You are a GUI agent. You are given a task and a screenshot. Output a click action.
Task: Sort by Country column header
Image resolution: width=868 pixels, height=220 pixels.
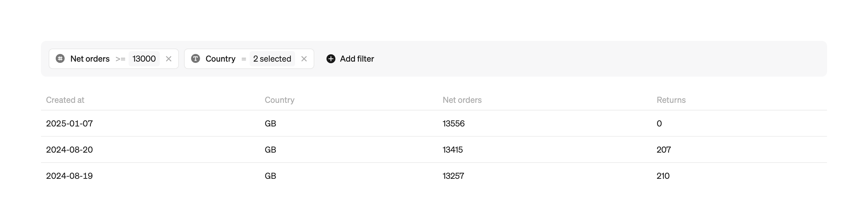pos(279,100)
